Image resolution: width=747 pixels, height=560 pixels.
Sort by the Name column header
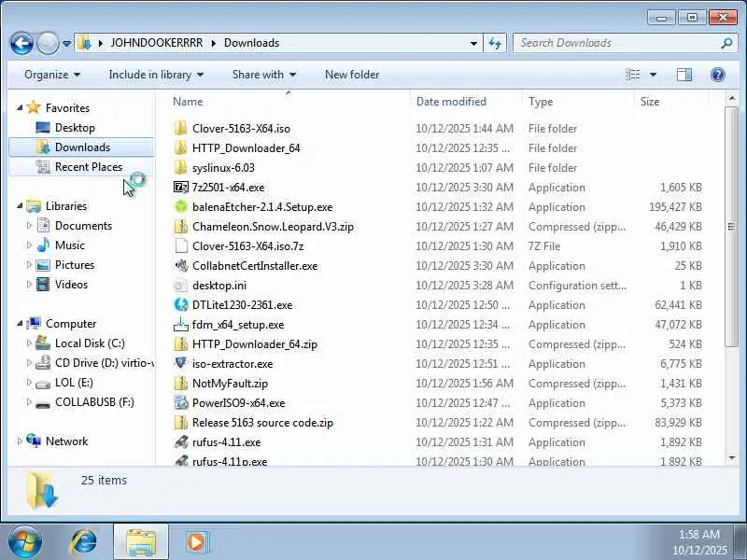pyautogui.click(x=188, y=102)
